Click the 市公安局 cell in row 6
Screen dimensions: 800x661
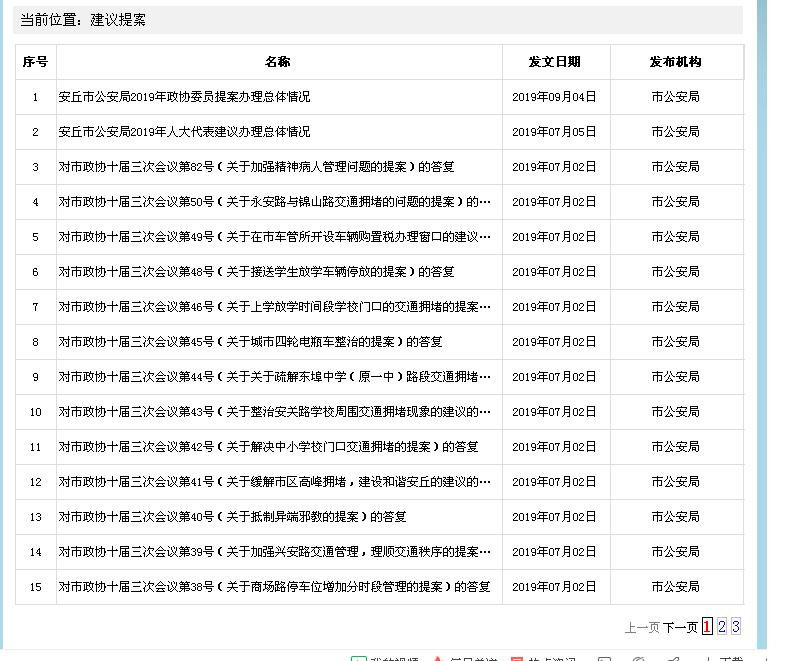pyautogui.click(x=676, y=272)
